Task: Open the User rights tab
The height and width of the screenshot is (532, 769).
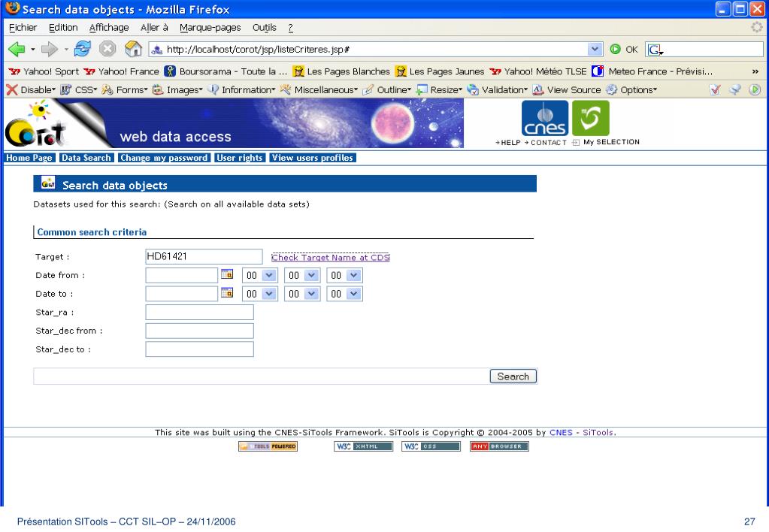Action: tap(240, 158)
